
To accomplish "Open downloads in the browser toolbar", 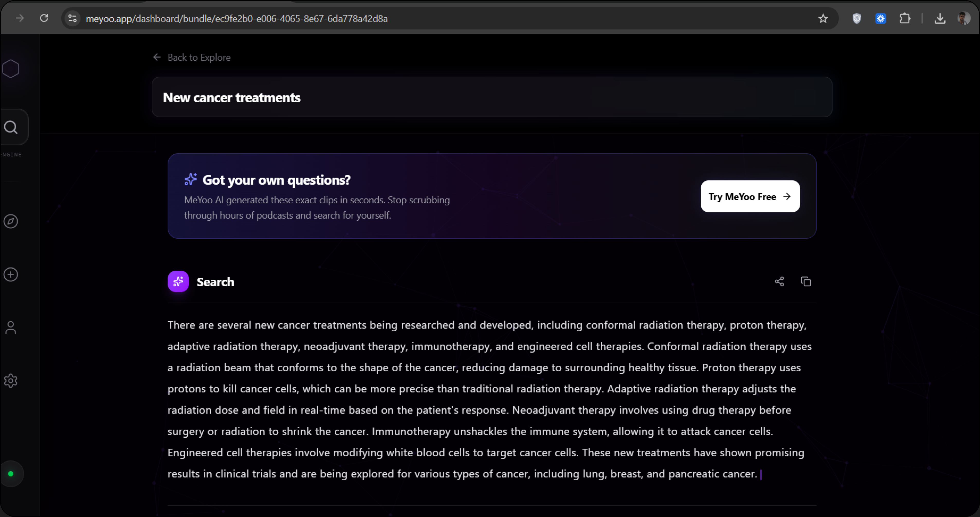I will pos(940,18).
